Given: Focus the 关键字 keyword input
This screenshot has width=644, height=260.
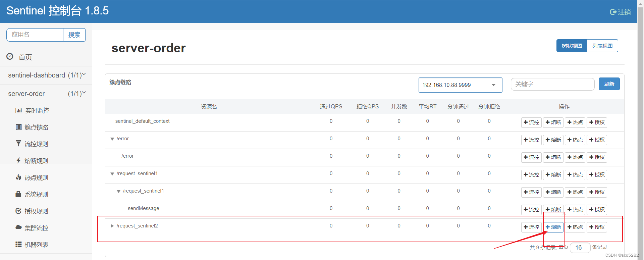Looking at the screenshot, I should click(552, 84).
